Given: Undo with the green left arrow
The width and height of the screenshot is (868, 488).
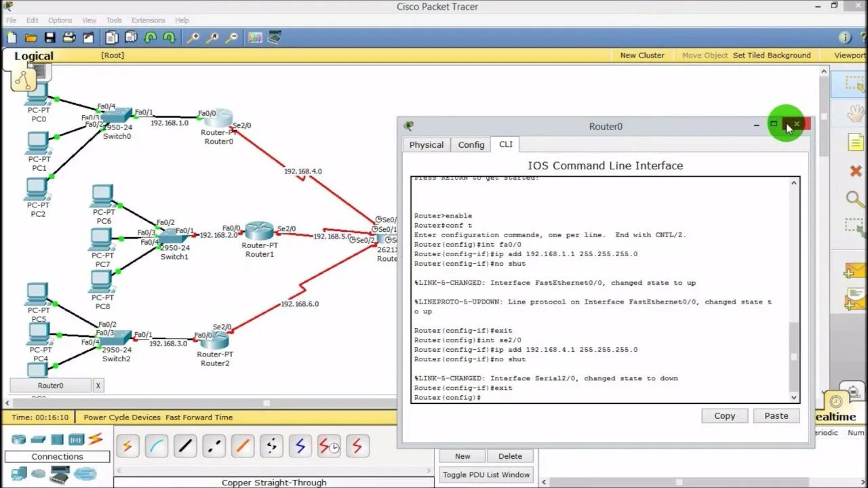Looking at the screenshot, I should coord(151,38).
